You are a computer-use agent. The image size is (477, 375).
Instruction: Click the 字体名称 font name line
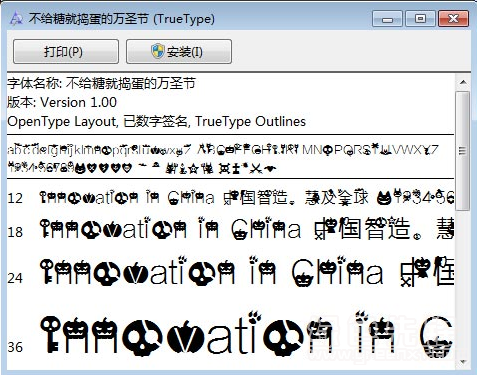point(101,83)
